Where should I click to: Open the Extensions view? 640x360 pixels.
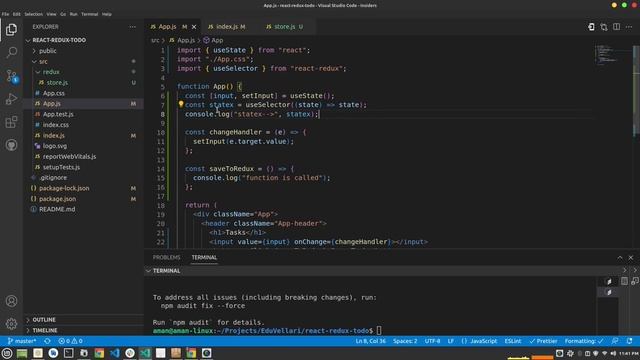[11, 122]
